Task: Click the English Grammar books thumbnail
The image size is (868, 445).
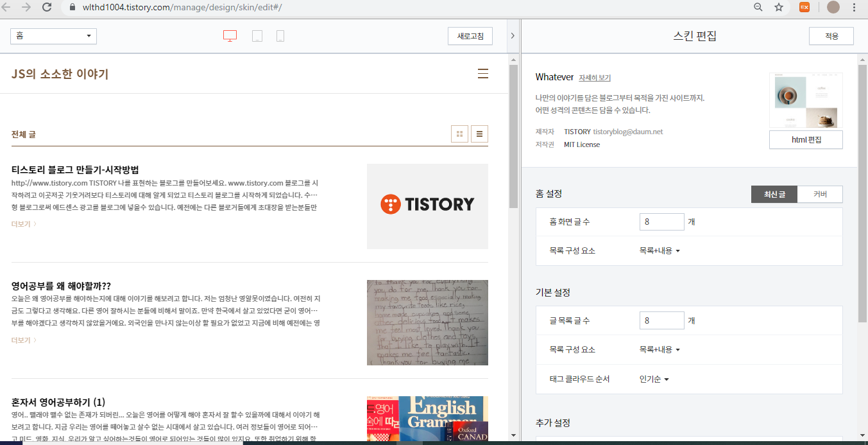Action: pos(427,419)
